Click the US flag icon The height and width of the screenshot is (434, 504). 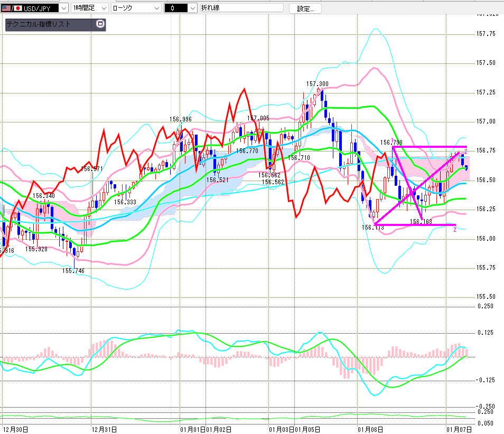point(6,8)
